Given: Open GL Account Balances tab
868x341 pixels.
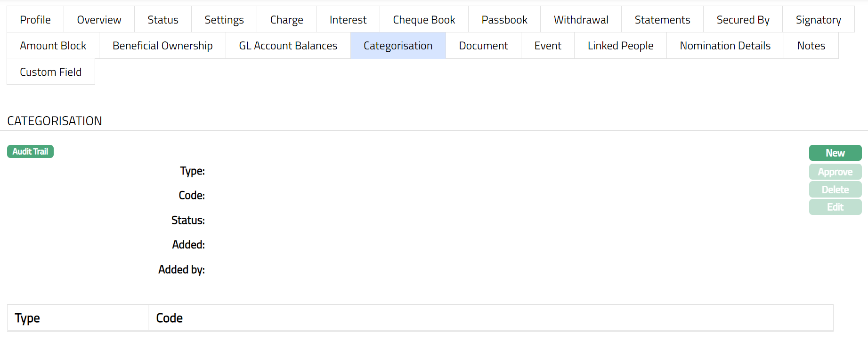Looking at the screenshot, I should [x=288, y=46].
